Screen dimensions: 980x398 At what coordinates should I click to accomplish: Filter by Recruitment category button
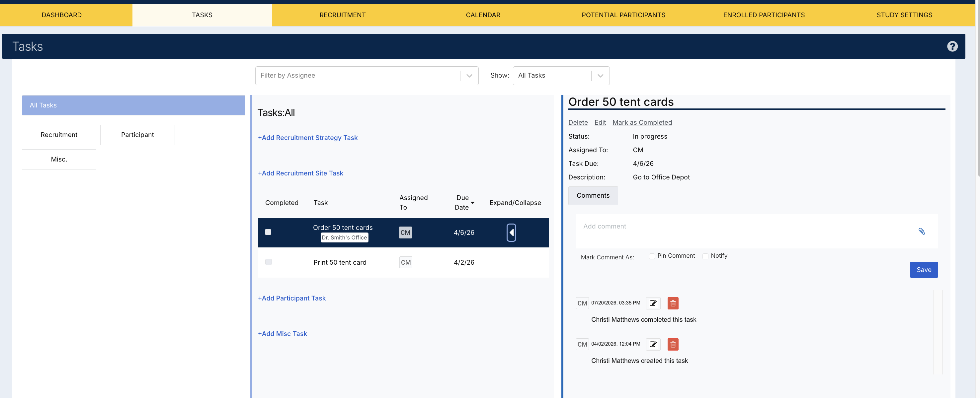[59, 135]
